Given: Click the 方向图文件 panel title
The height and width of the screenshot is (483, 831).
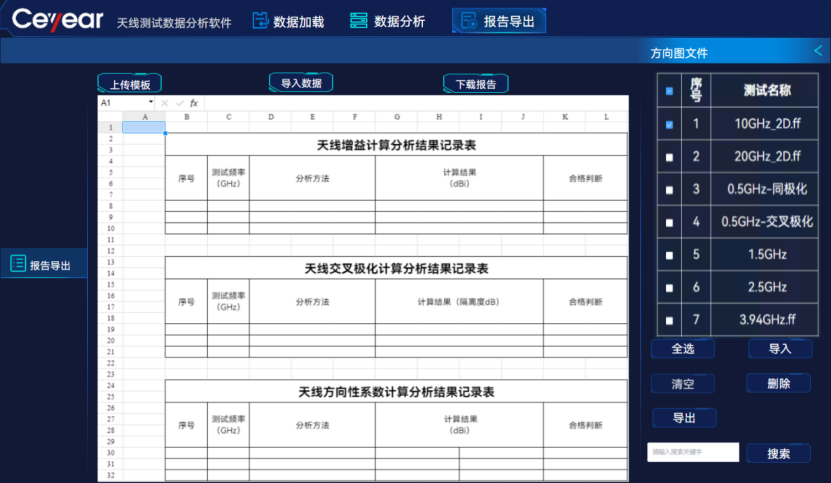Looking at the screenshot, I should point(679,53).
